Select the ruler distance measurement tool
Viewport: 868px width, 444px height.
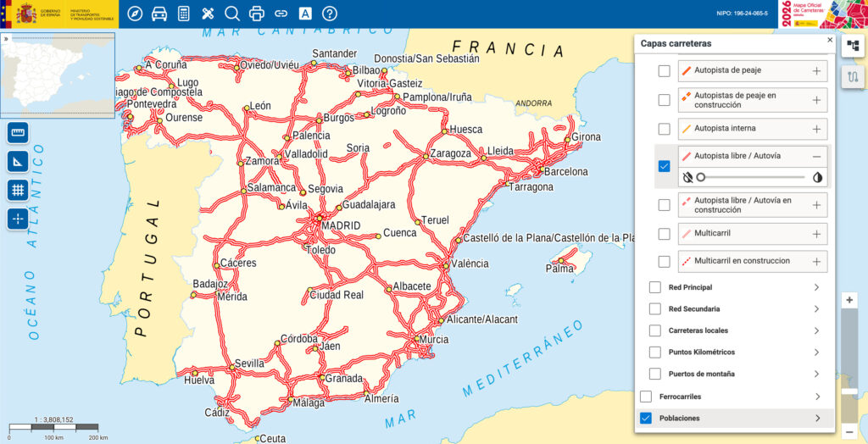pyautogui.click(x=18, y=132)
